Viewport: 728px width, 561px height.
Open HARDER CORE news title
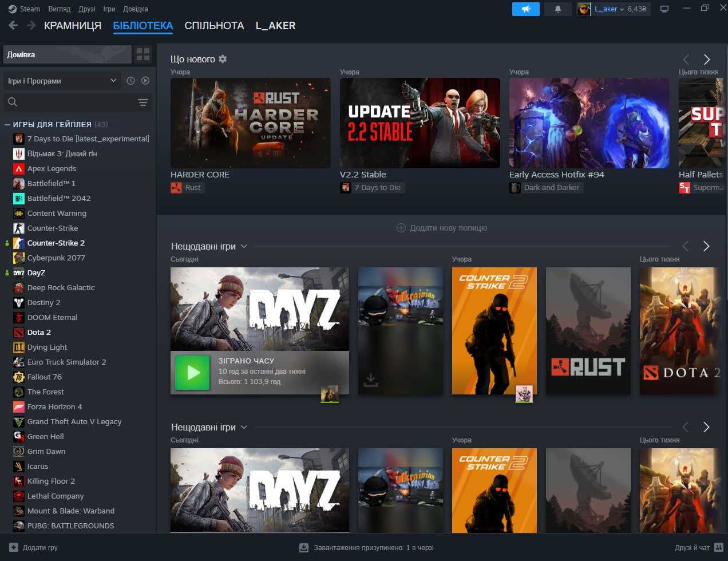tap(200, 175)
